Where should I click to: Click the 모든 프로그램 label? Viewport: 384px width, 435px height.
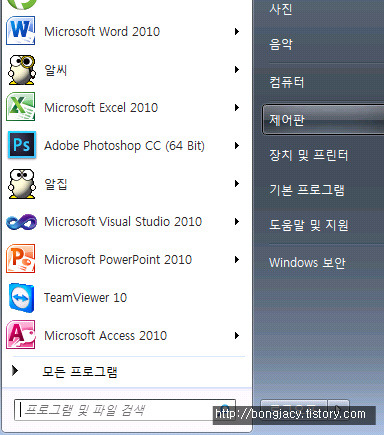(x=80, y=371)
